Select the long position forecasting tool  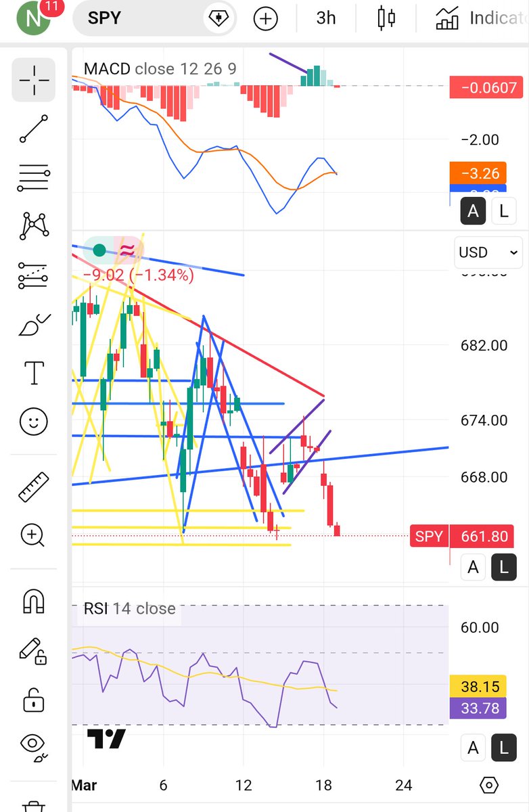click(34, 275)
